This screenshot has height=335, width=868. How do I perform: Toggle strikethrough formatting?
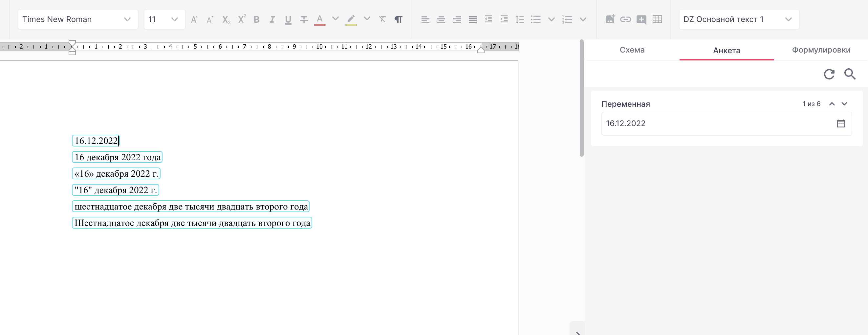304,20
